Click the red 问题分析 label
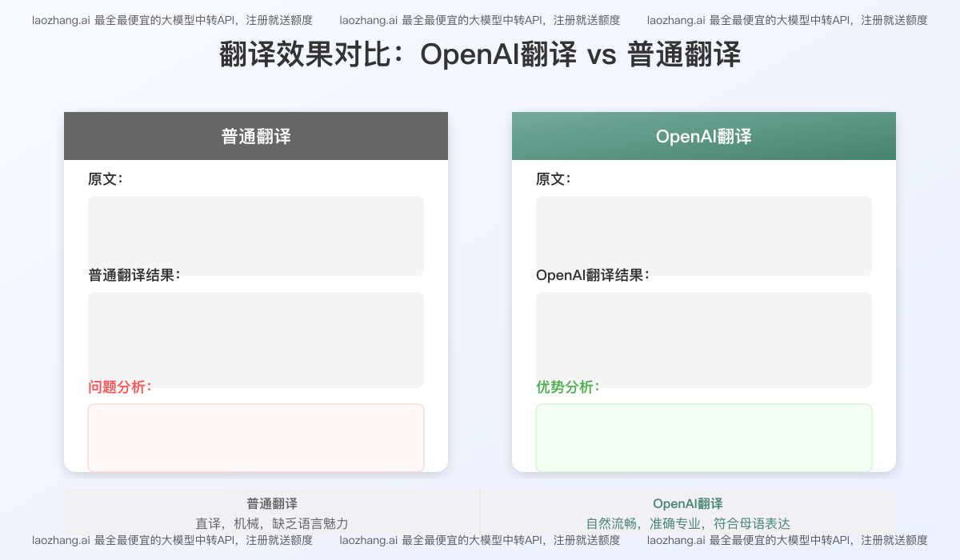 [x=120, y=387]
